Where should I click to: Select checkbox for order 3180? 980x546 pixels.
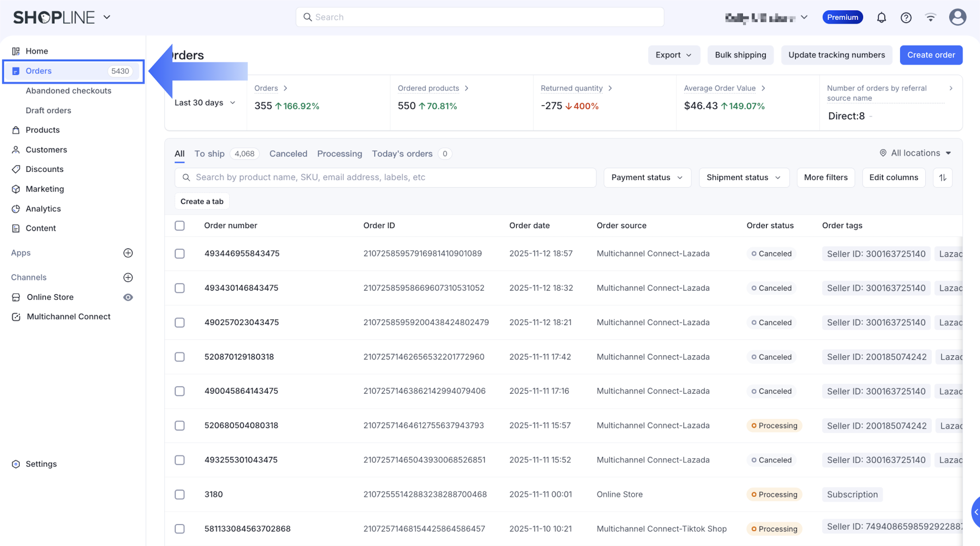pyautogui.click(x=179, y=494)
